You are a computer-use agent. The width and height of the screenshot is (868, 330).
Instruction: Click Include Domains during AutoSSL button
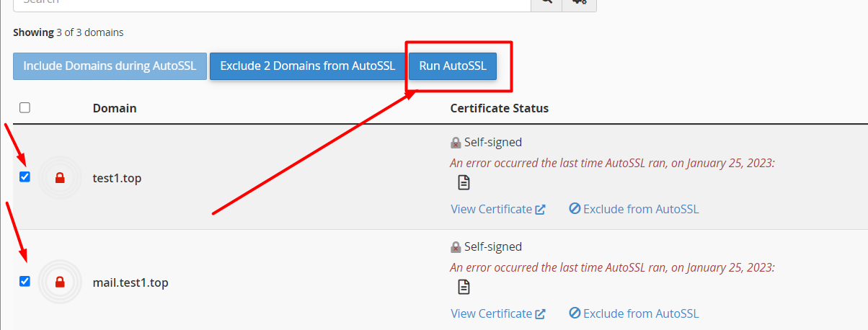click(x=110, y=66)
